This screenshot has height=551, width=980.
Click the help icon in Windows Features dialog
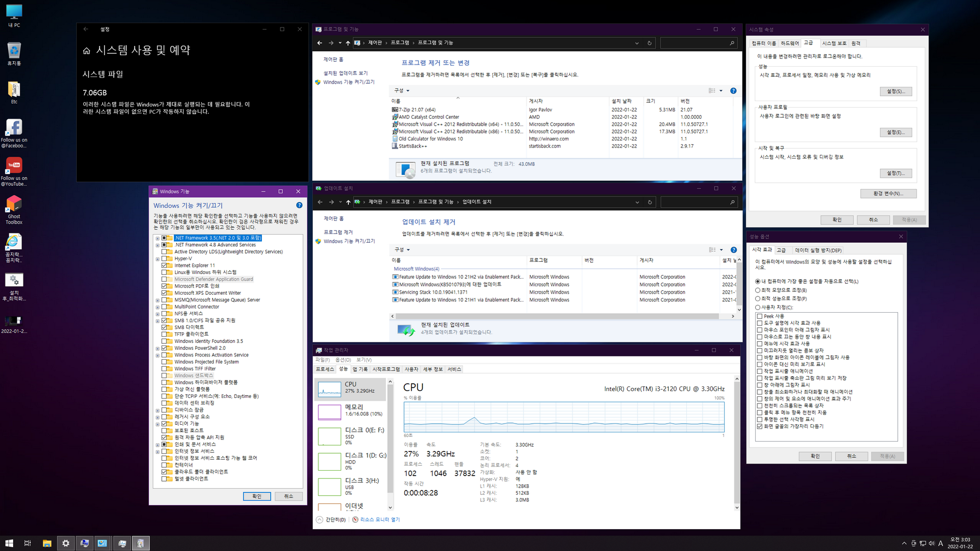pyautogui.click(x=299, y=205)
